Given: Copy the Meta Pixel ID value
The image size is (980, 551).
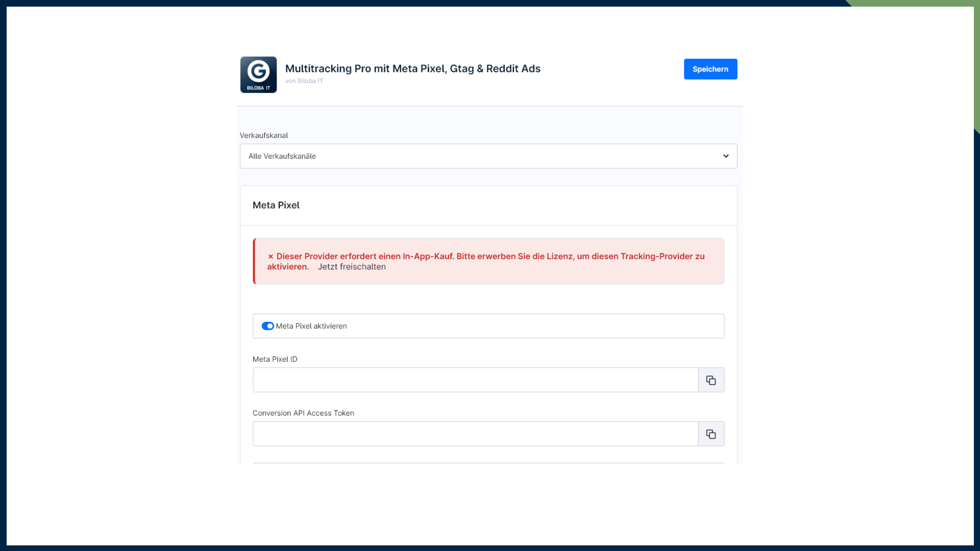Looking at the screenshot, I should 710,380.
